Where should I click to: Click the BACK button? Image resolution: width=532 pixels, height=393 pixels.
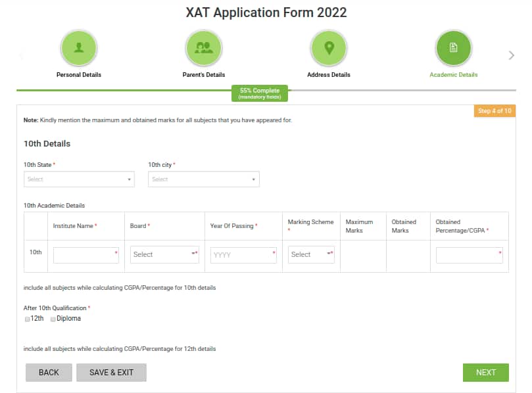pyautogui.click(x=49, y=372)
